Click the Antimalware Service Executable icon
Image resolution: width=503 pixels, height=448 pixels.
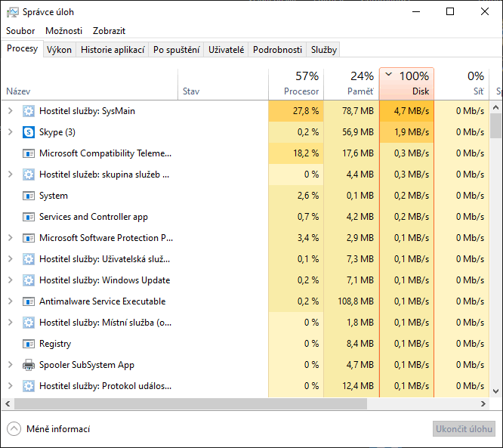29,301
